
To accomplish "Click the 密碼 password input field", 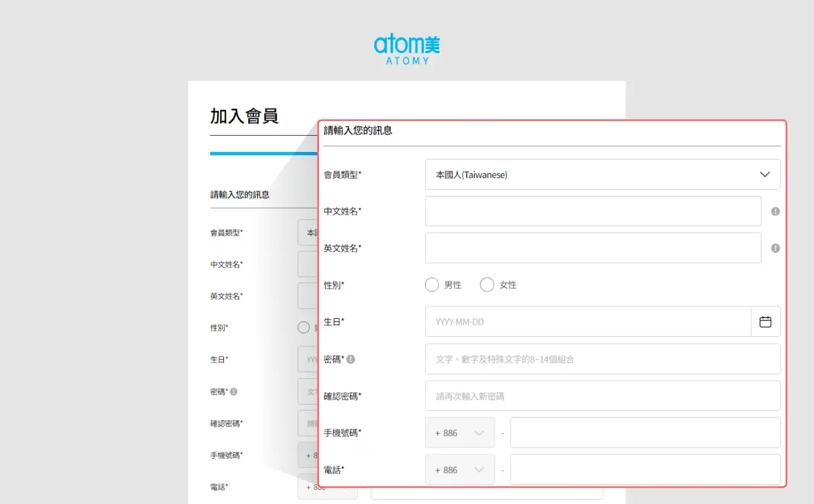I will click(602, 359).
